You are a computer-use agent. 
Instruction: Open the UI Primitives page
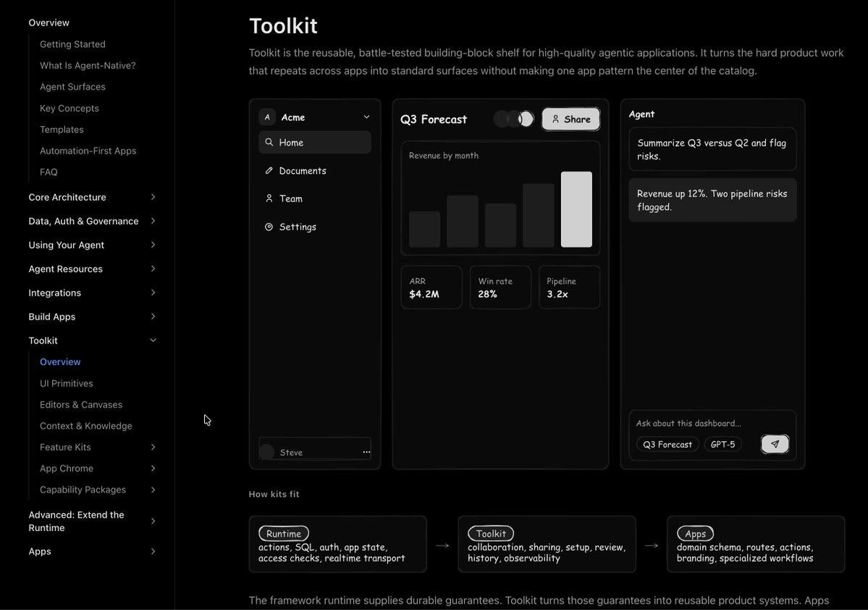67,383
